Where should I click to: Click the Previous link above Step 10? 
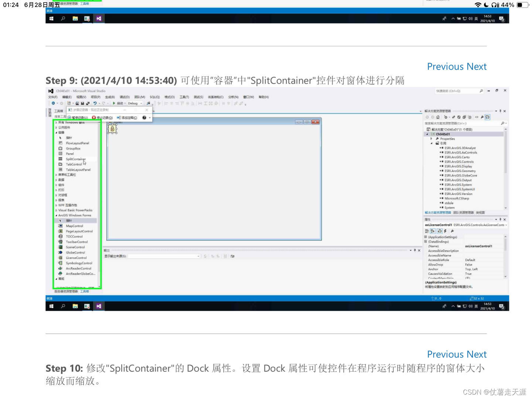pos(445,354)
